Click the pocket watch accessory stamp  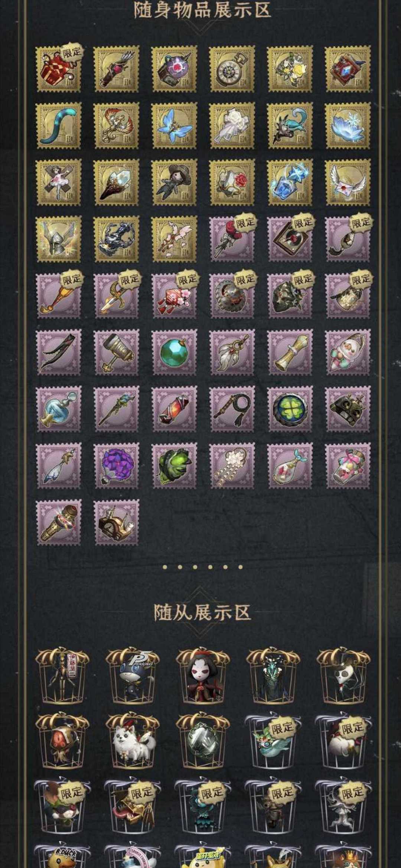pos(232,69)
